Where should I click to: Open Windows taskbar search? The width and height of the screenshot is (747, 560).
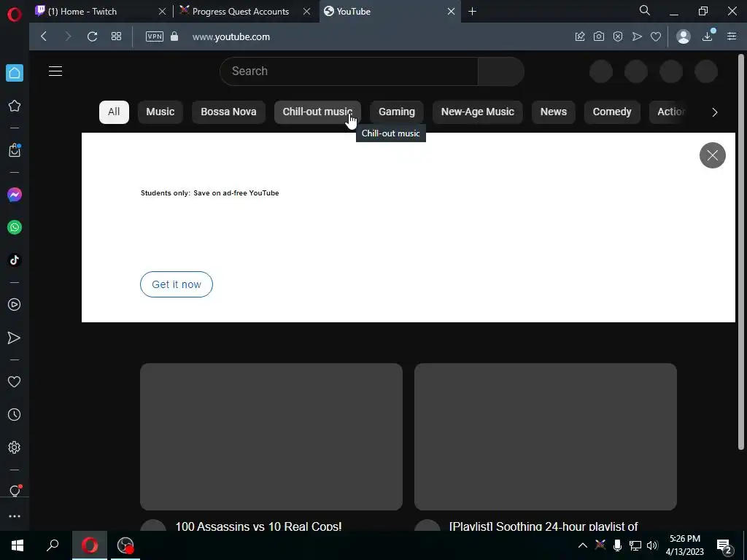tap(53, 545)
